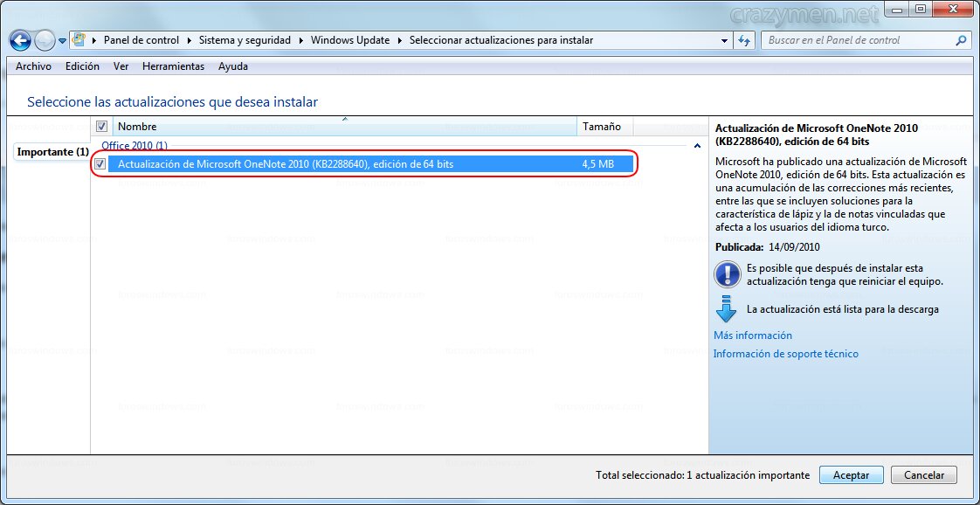Sort updates by Nombre column

pos(345,126)
